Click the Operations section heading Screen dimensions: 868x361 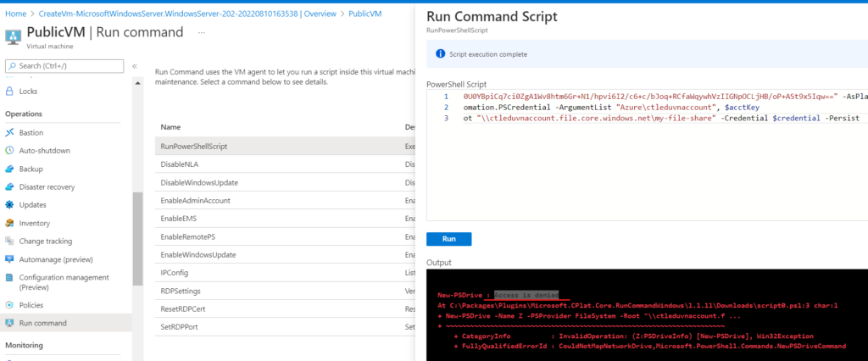(24, 114)
